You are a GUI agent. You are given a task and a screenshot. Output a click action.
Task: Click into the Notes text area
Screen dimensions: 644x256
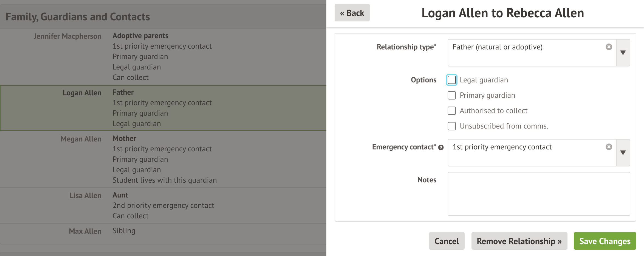point(539,194)
